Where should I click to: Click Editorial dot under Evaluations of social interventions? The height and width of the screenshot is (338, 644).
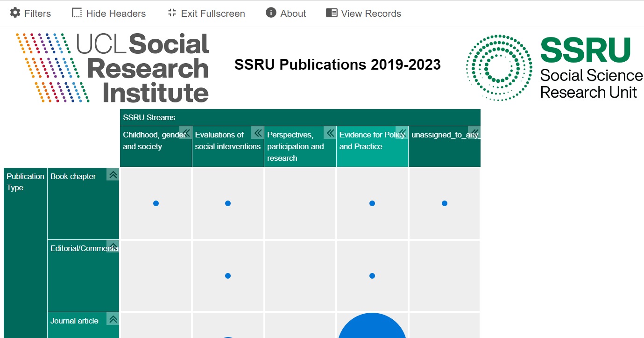[x=228, y=276]
